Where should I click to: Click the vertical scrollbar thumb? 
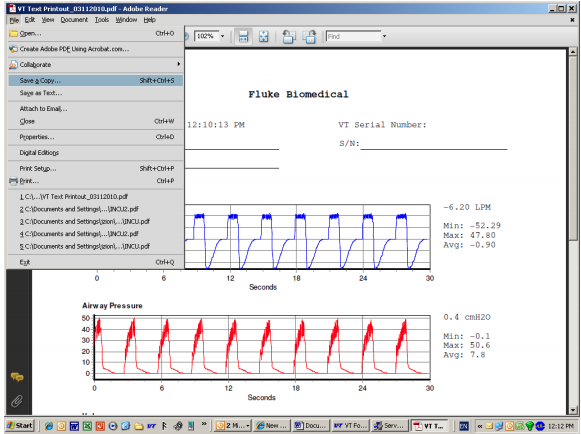[573, 148]
